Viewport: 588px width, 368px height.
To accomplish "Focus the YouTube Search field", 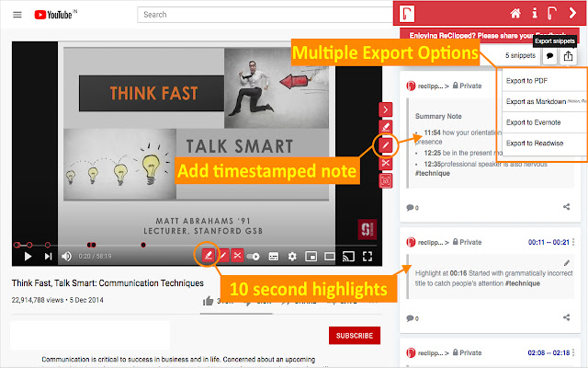I will coord(265,15).
